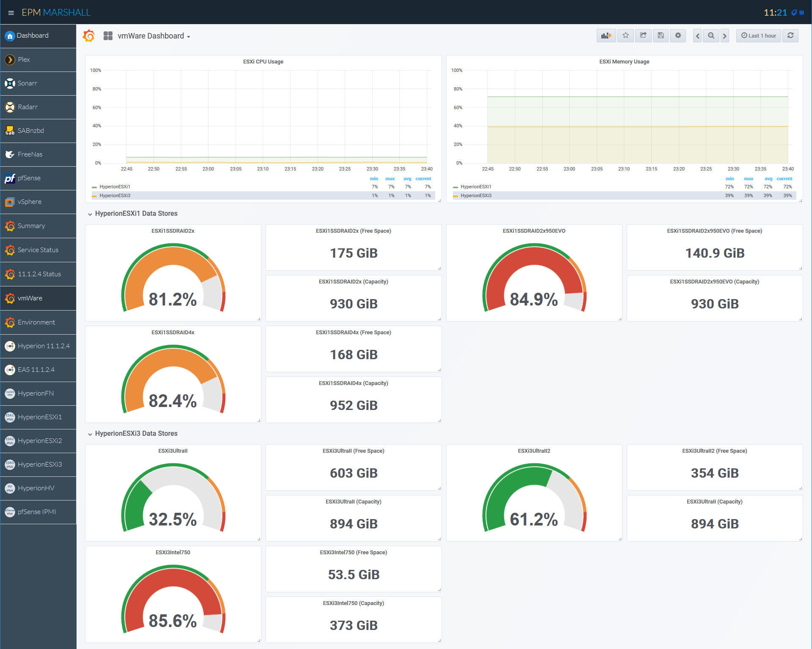Open pfSense from the sidebar
This screenshot has height=649, width=812.
(x=38, y=178)
